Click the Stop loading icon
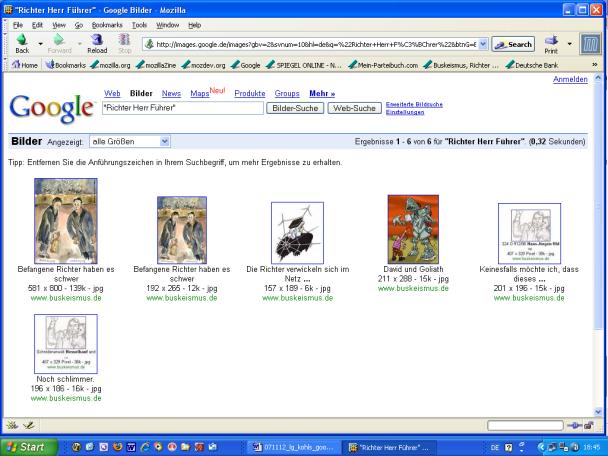This screenshot has width=608, height=456. (x=124, y=40)
